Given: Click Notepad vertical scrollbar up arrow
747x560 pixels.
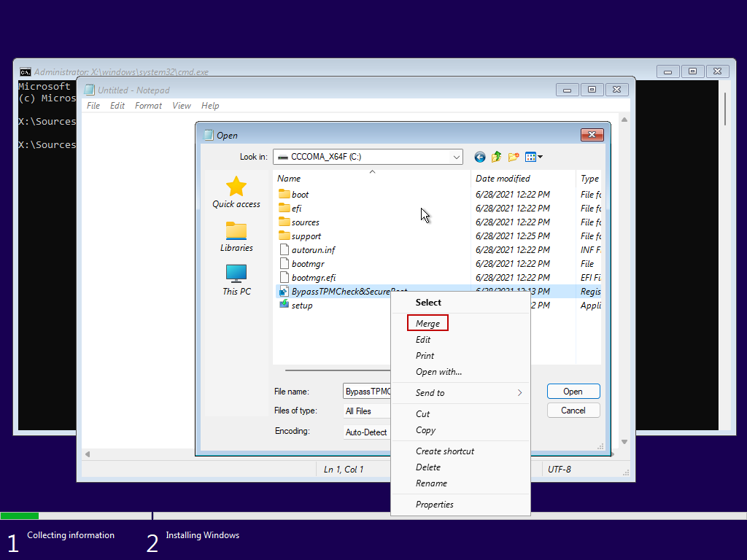Looking at the screenshot, I should coord(624,120).
